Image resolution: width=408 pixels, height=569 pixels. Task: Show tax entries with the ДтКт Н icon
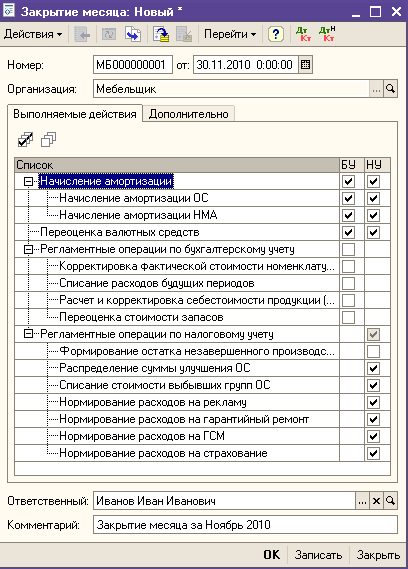pos(327,34)
